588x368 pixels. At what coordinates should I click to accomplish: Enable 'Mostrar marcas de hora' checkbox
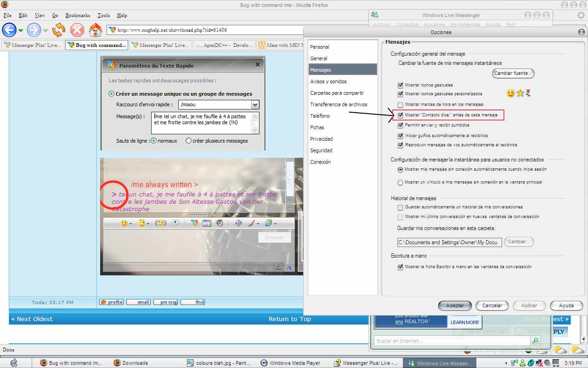(401, 105)
